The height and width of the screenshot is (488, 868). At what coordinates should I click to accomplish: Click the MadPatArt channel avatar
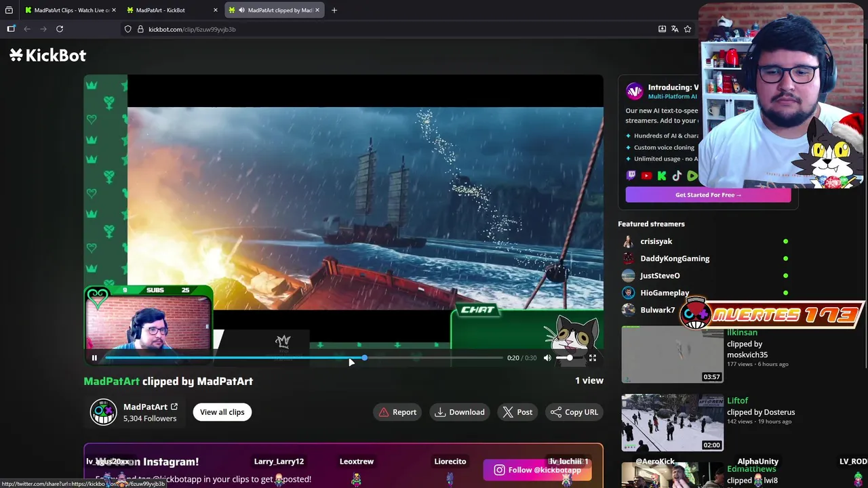click(104, 412)
